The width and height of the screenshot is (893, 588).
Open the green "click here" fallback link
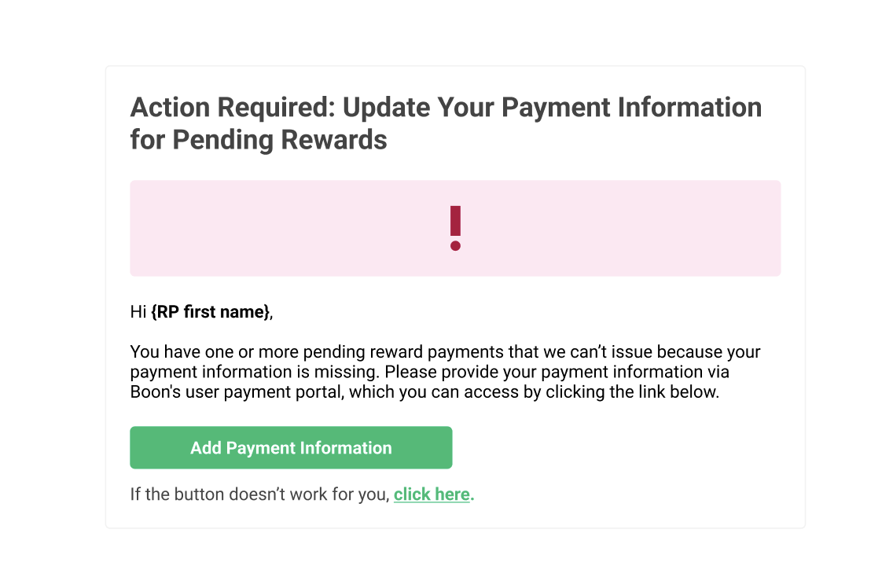[434, 494]
